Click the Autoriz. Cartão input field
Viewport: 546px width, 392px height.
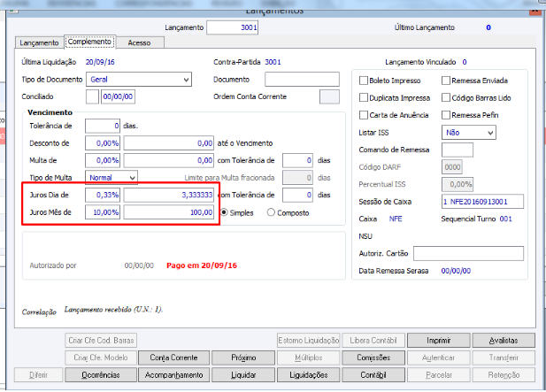468,253
